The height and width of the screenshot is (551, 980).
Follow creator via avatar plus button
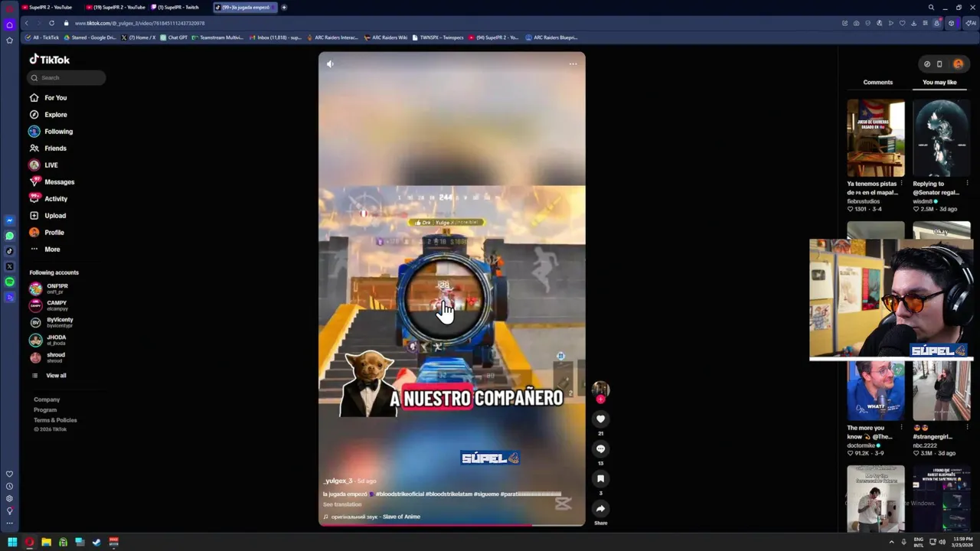tap(600, 399)
